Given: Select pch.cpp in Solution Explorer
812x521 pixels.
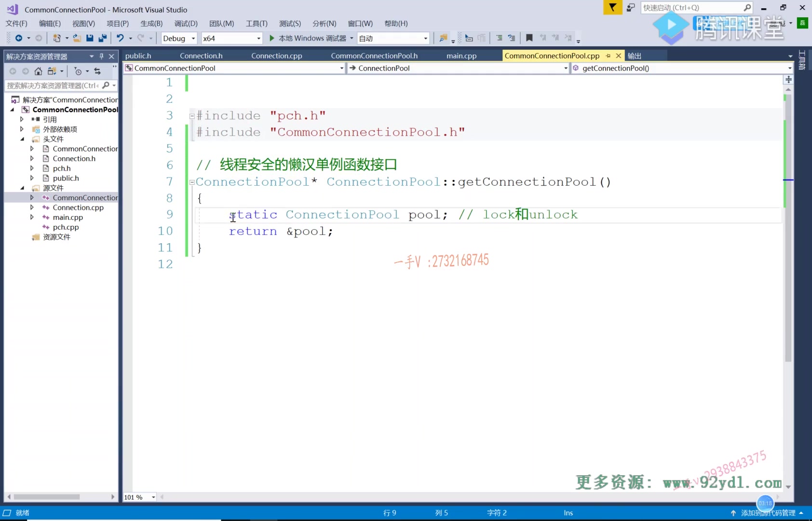Looking at the screenshot, I should click(x=66, y=227).
